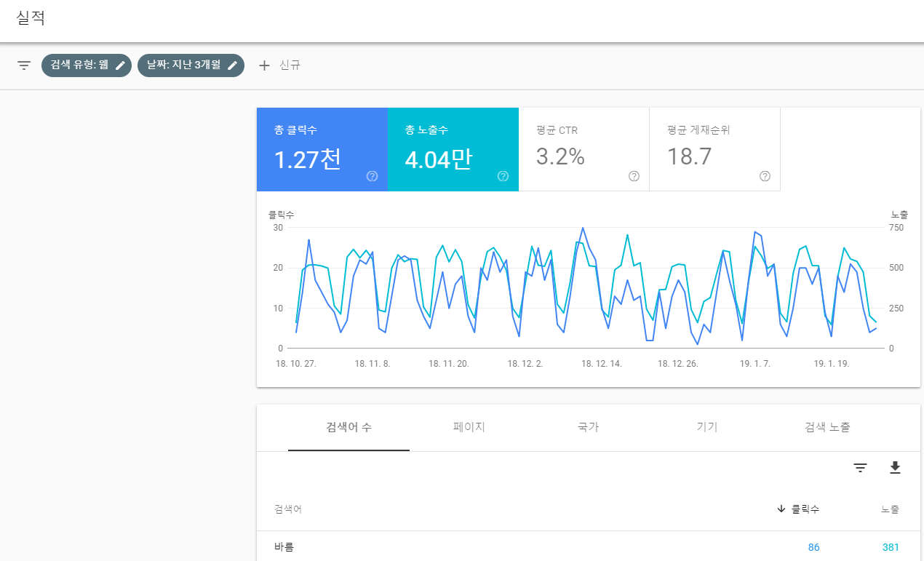924x561 pixels.
Task: Click the pencil icon on the 날짜 filter chip
Action: tap(232, 65)
